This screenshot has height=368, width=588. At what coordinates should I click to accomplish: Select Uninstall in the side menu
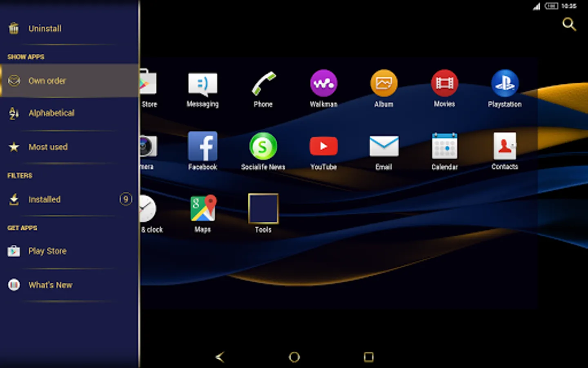[69, 29]
